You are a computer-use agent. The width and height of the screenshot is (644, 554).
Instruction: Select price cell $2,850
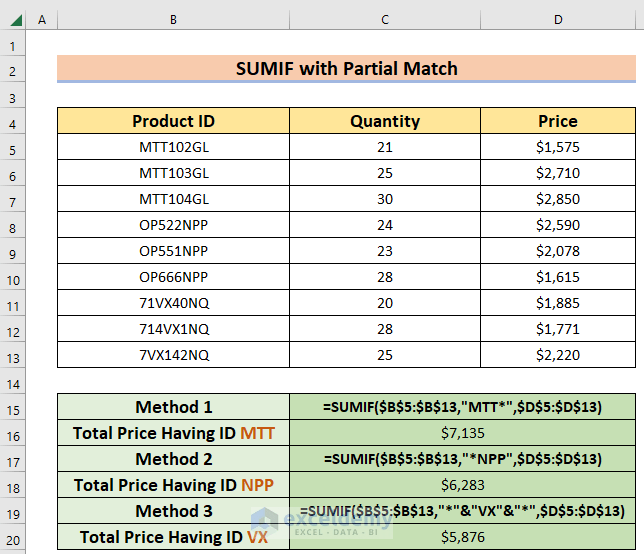[x=558, y=199]
